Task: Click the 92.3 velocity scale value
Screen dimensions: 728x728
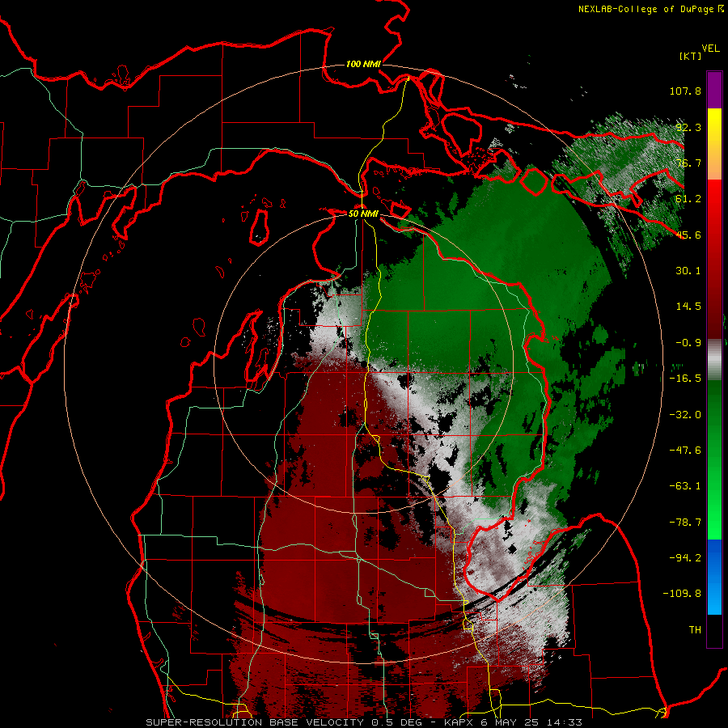Action: pyautogui.click(x=688, y=127)
